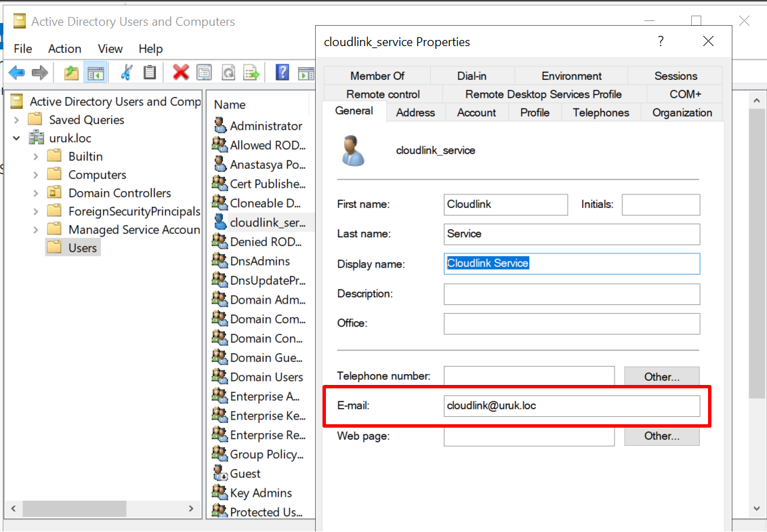Expand the Managed Service Accounts node
This screenshot has height=532, width=767.
tap(36, 230)
